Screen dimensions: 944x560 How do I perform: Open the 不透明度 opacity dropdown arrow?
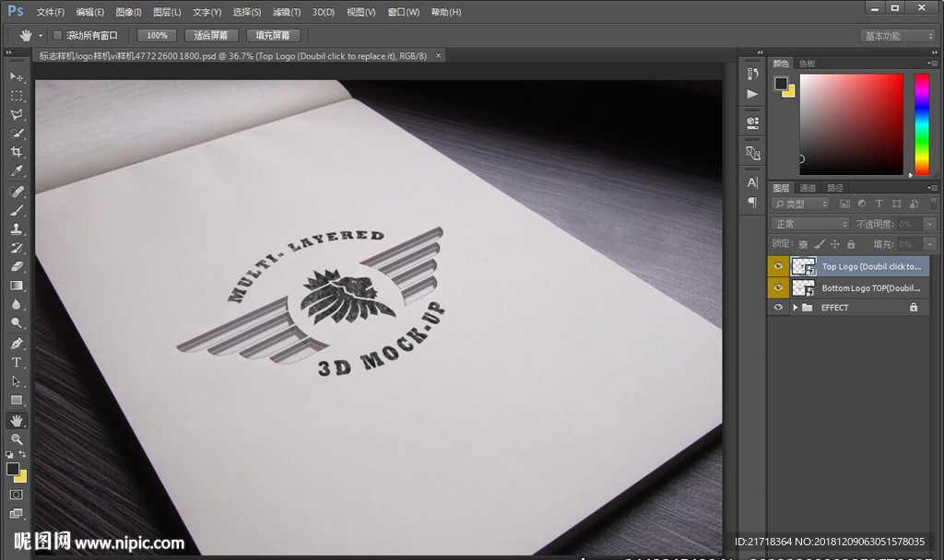(x=930, y=225)
